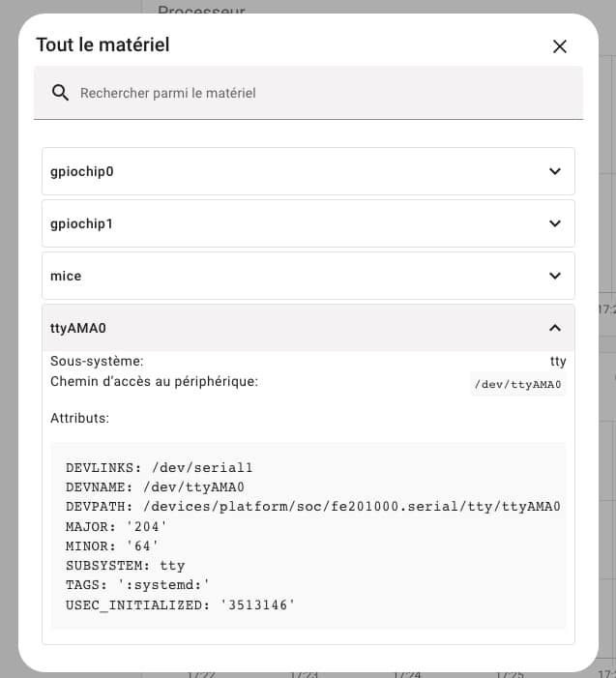
Task: Click the Tout le matériel dialog title
Action: tap(103, 44)
